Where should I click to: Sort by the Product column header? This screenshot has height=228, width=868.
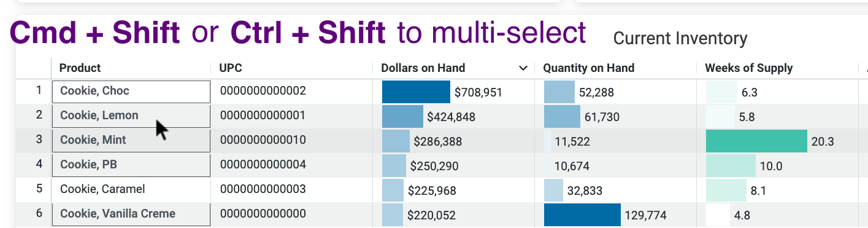coord(80,68)
